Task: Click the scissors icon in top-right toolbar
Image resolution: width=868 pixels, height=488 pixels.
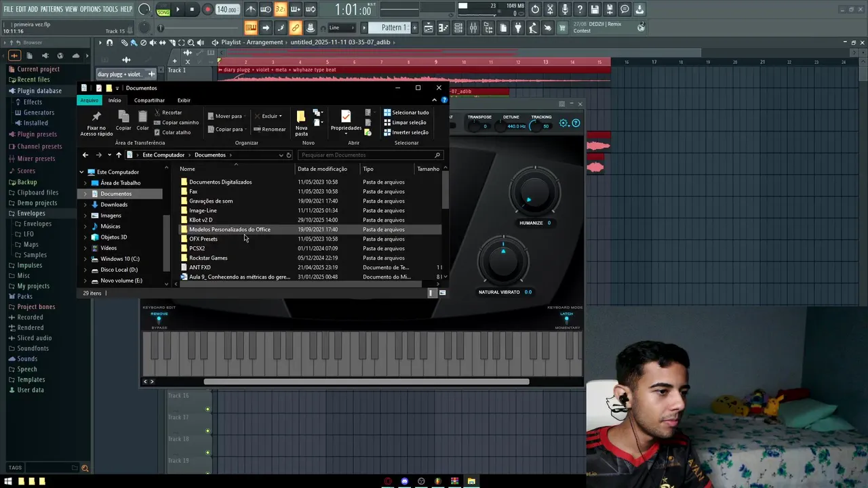Action: (550, 9)
